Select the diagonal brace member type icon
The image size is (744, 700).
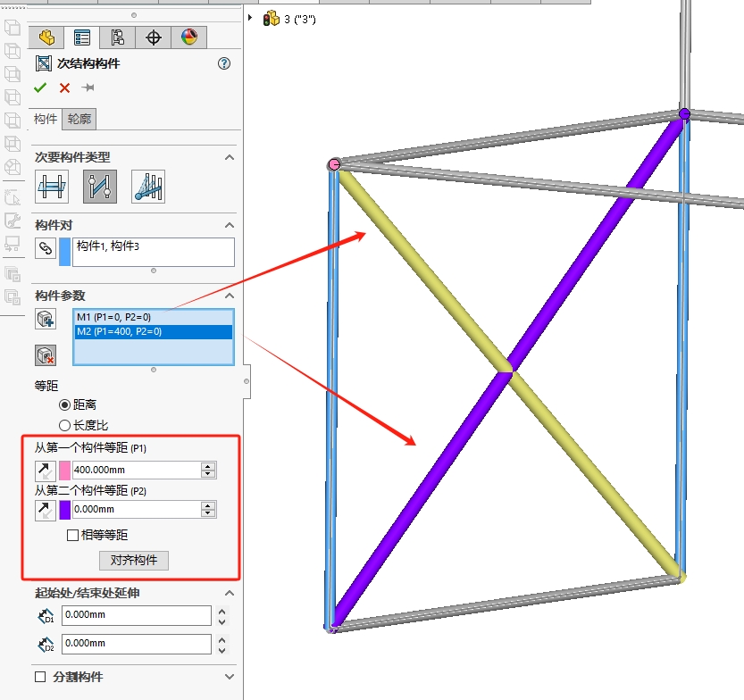tap(100, 186)
